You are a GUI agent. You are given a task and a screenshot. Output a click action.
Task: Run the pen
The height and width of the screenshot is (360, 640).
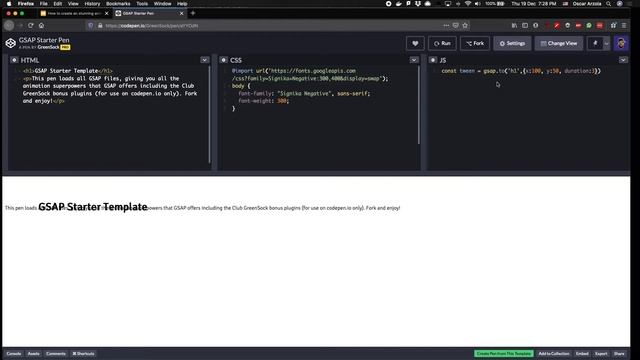[x=442, y=43]
